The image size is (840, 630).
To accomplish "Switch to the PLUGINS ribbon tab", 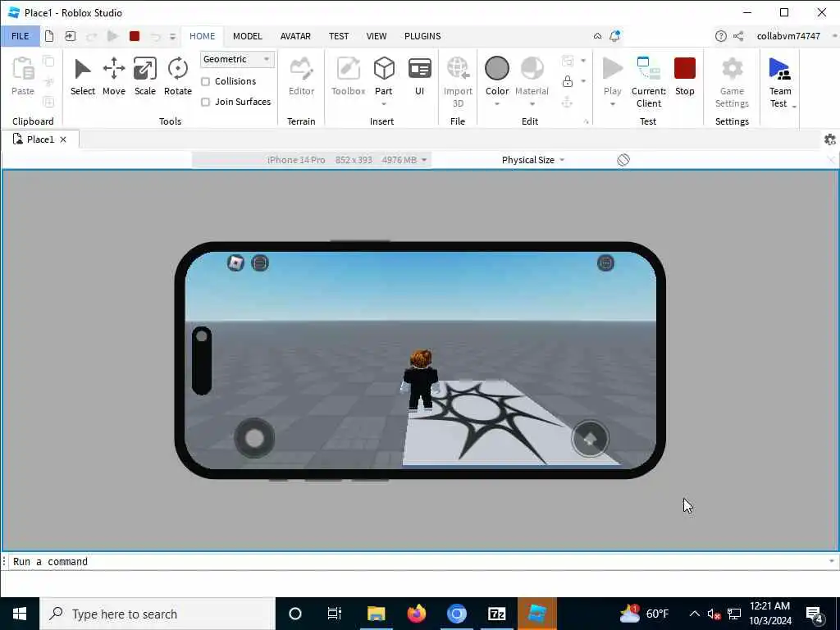I will click(x=422, y=36).
